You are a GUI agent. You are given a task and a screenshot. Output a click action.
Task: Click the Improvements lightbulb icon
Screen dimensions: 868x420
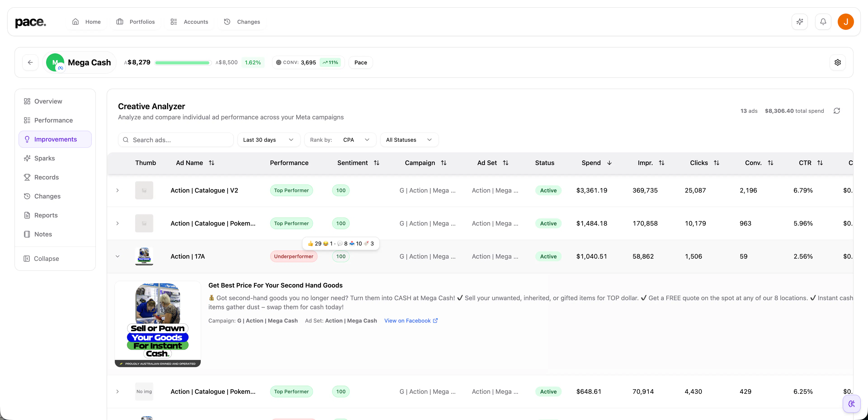pyautogui.click(x=27, y=139)
